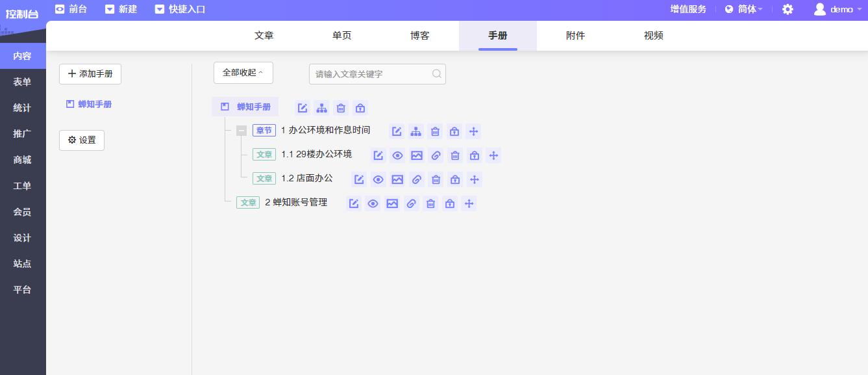
Task: Click move icon for 1.1 29楼办公环境
Action: pyautogui.click(x=493, y=155)
